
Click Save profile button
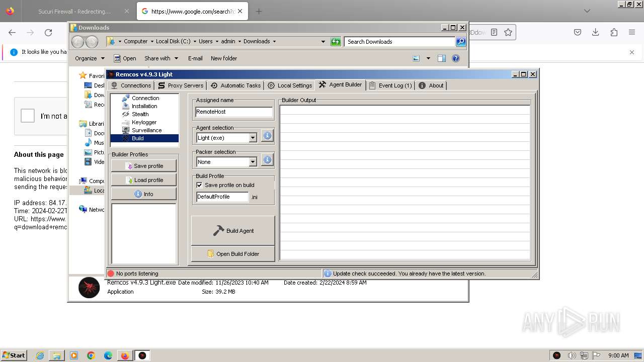tap(144, 166)
